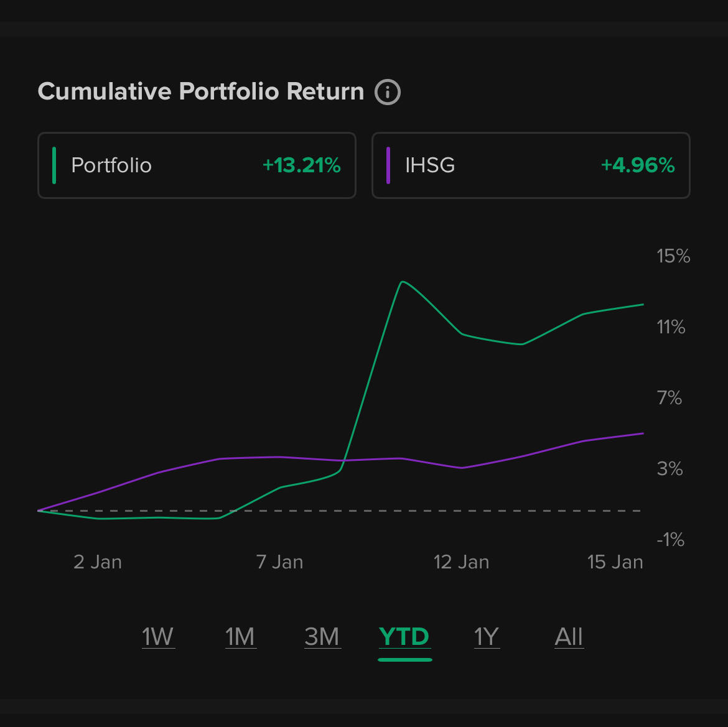
Task: Click the +4.96% IHSG return value
Action: 638,165
